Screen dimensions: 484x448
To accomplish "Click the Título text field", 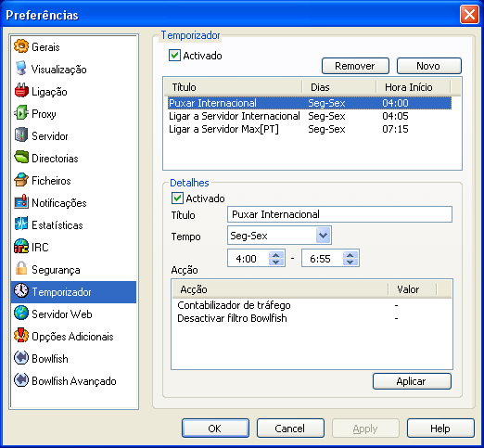I will pos(339,214).
